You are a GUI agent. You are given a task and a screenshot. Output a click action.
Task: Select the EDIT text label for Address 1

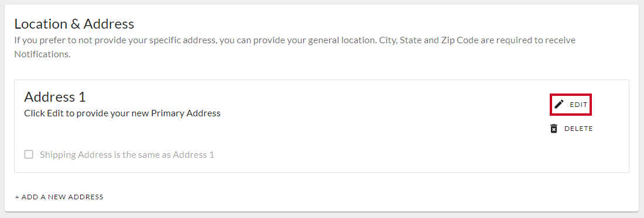click(x=578, y=105)
